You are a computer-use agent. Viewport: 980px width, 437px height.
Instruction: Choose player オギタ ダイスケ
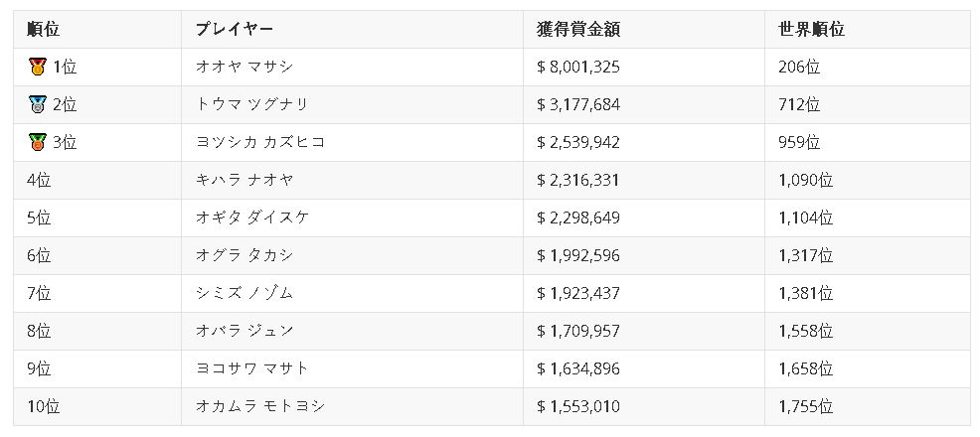point(252,218)
